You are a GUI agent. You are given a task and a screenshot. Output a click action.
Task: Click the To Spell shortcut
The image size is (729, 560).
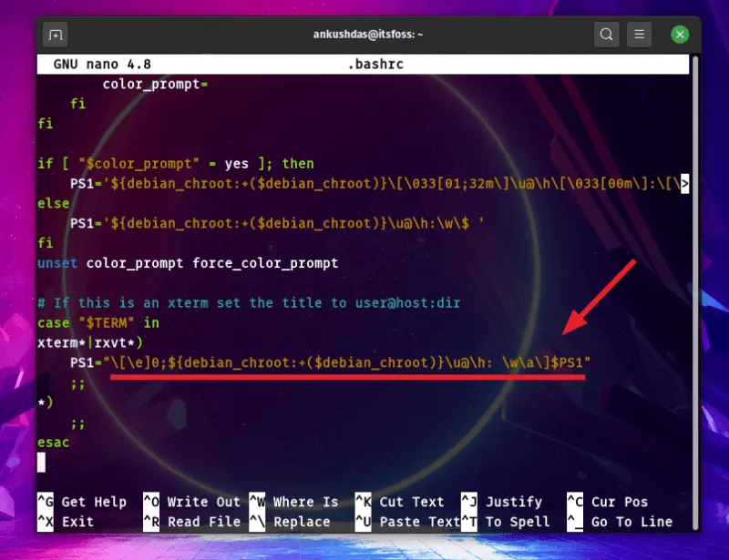(518, 522)
